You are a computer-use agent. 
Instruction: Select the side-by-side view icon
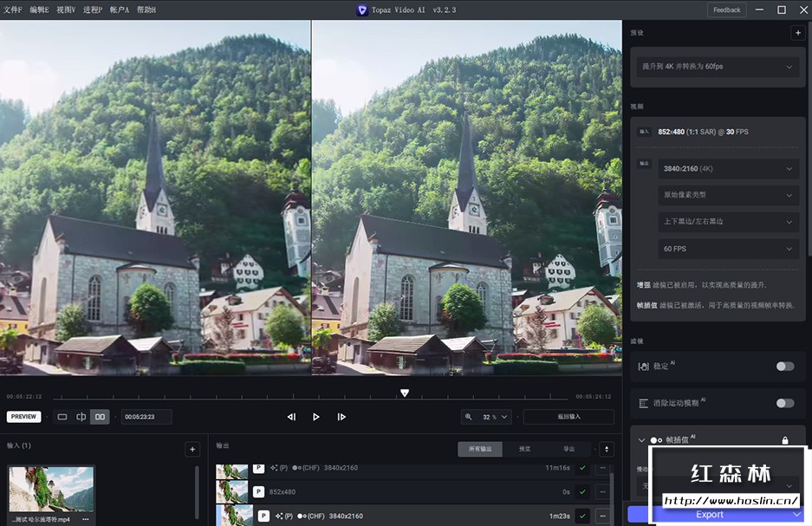tap(101, 417)
